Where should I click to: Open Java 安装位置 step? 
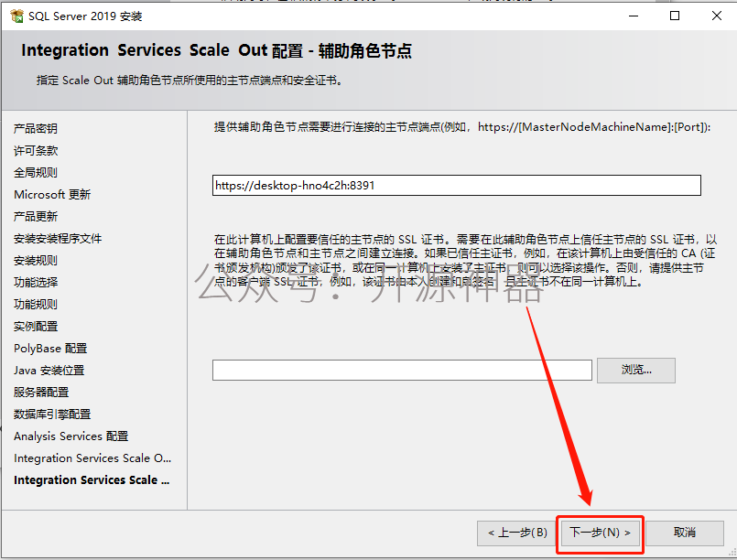click(49, 371)
